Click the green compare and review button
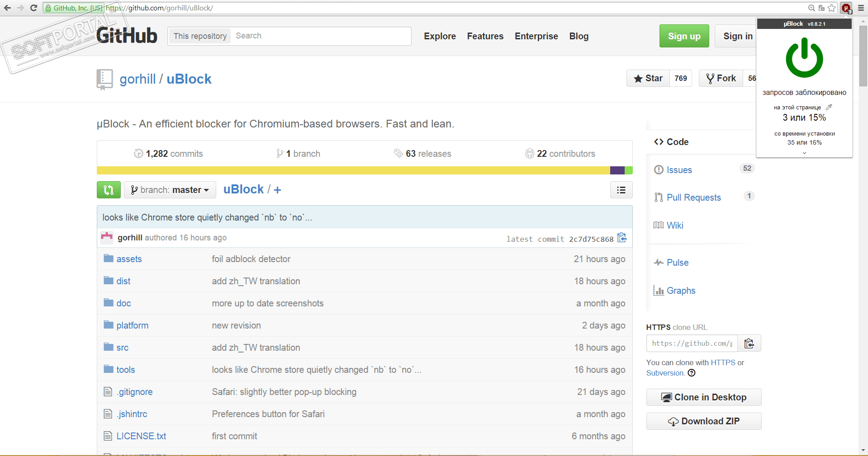Viewport: 868px width, 456px height. [x=109, y=190]
